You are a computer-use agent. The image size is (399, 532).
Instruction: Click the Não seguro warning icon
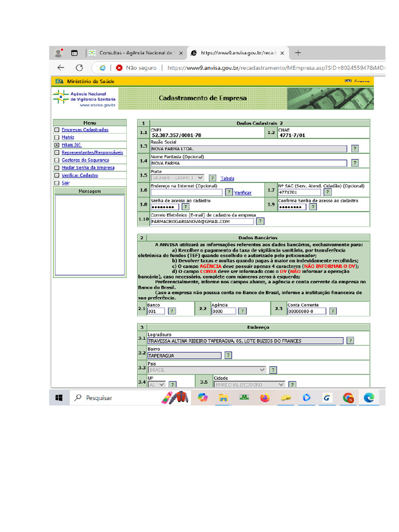pos(119,68)
